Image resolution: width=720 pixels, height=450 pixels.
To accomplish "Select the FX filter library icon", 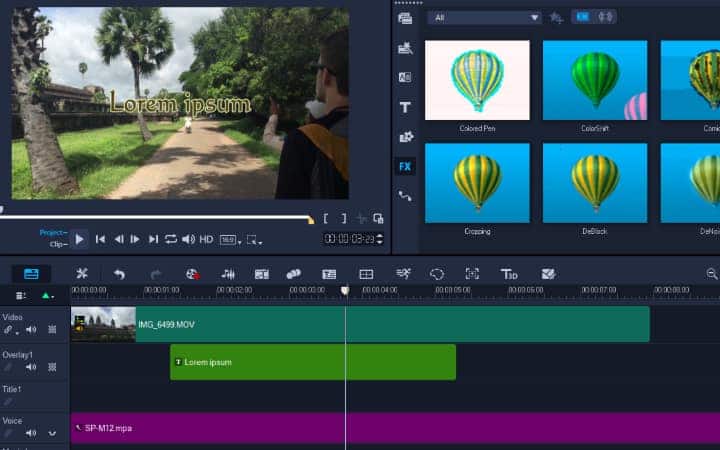I will 405,166.
